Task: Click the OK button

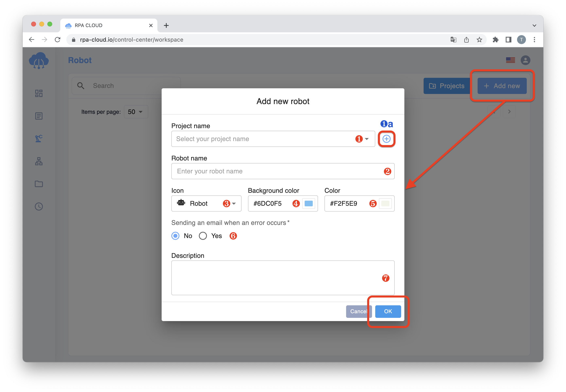Action: [388, 311]
